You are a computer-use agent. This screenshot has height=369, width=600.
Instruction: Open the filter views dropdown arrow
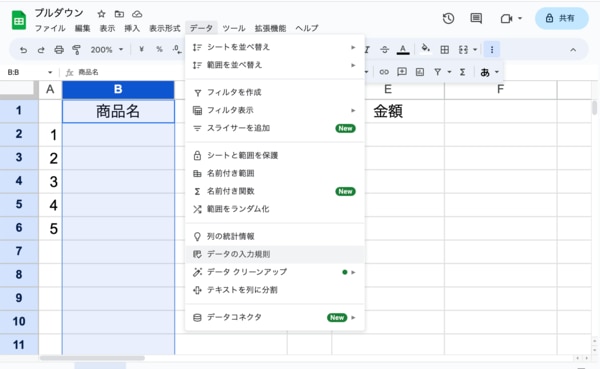(x=449, y=72)
